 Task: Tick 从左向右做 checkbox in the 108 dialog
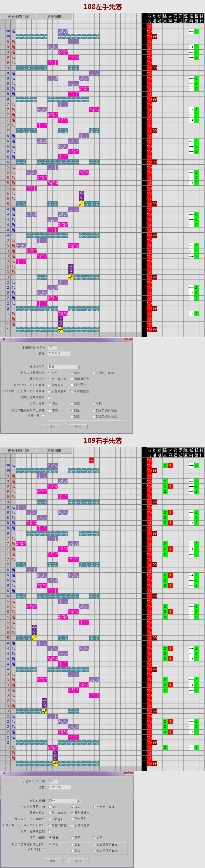[49, 392]
